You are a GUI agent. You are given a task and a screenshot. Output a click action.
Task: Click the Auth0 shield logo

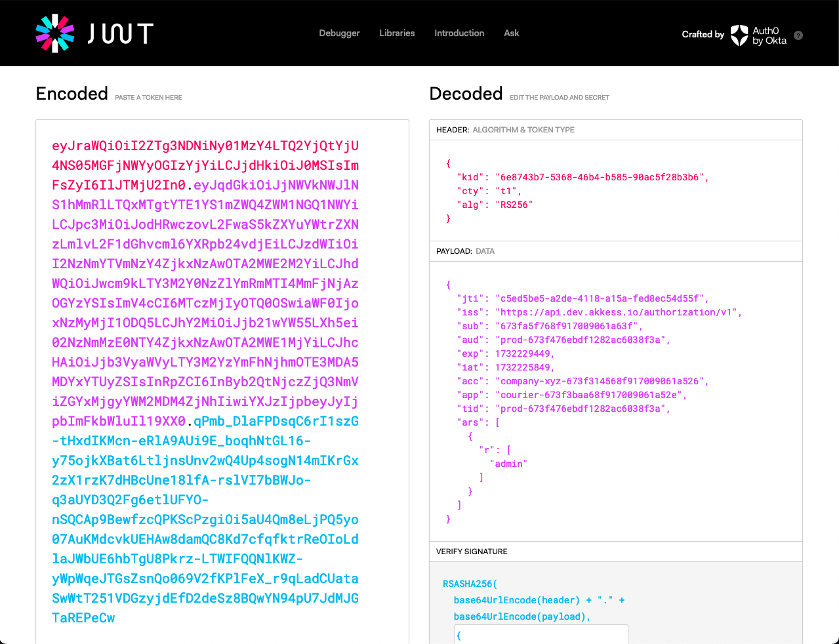coord(739,35)
